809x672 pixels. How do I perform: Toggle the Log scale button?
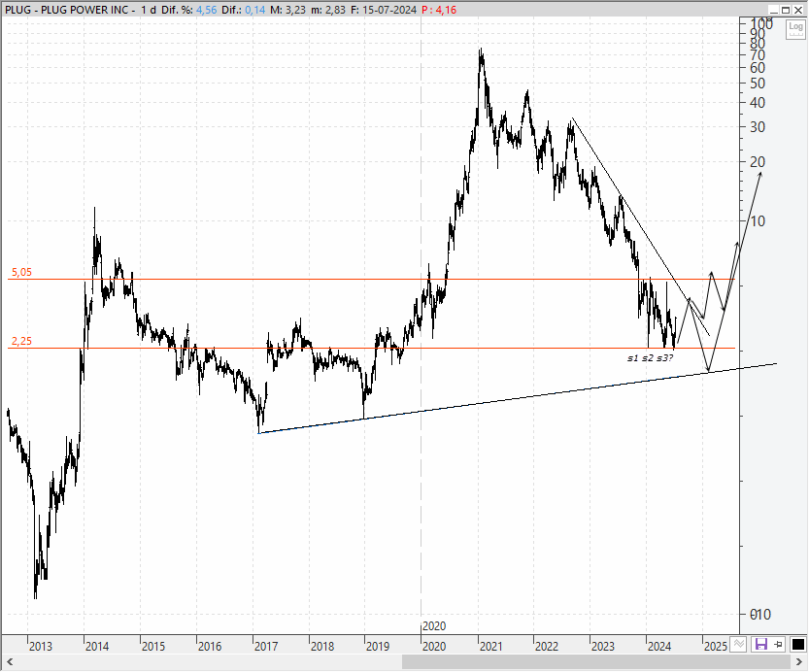[x=795, y=29]
